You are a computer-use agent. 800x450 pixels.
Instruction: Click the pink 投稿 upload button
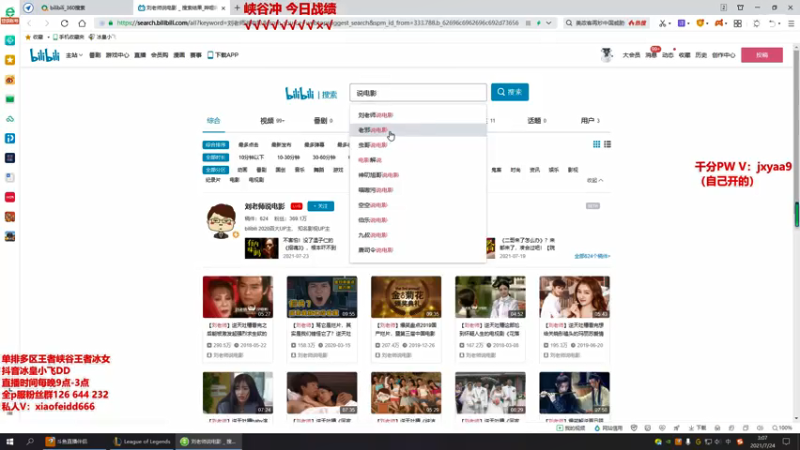click(762, 55)
